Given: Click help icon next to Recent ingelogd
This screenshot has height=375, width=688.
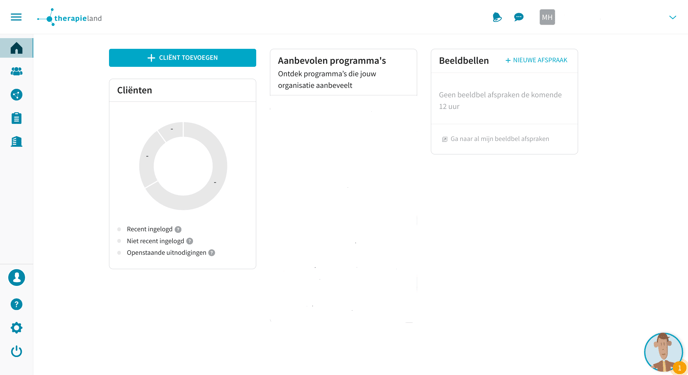Looking at the screenshot, I should click(178, 229).
